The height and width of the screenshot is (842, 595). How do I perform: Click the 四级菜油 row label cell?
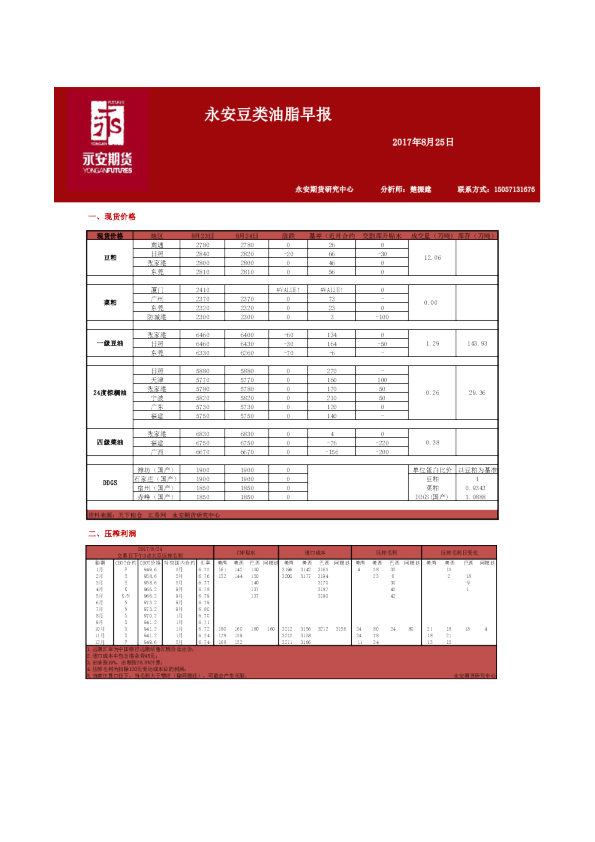coord(110,442)
